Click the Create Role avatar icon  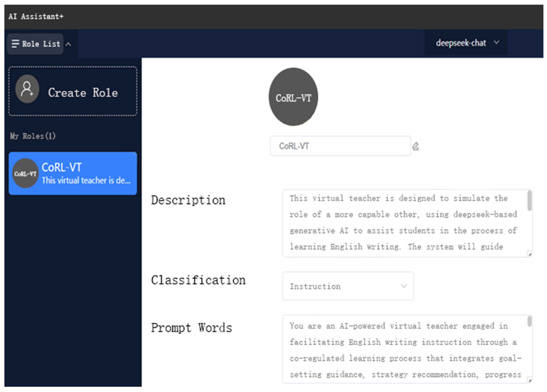point(27,89)
